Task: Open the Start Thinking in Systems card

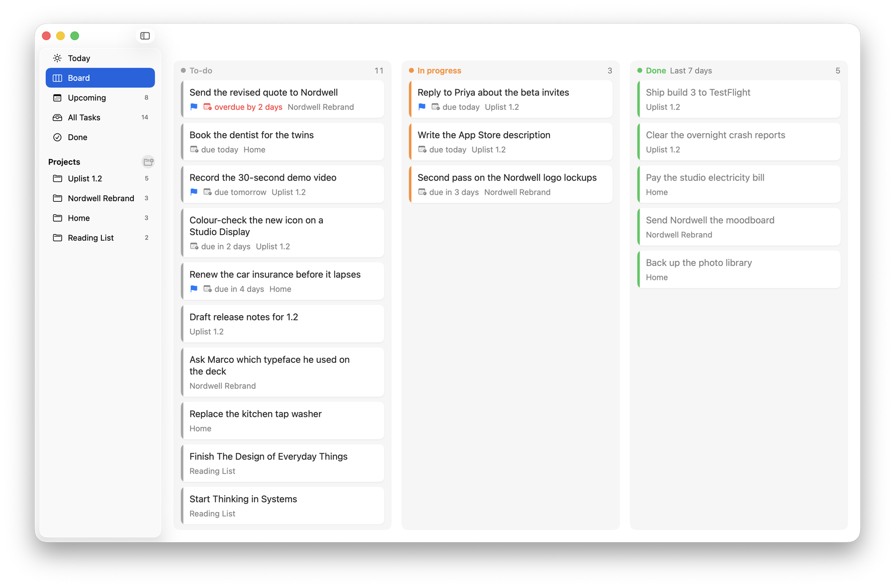Action: click(x=283, y=505)
